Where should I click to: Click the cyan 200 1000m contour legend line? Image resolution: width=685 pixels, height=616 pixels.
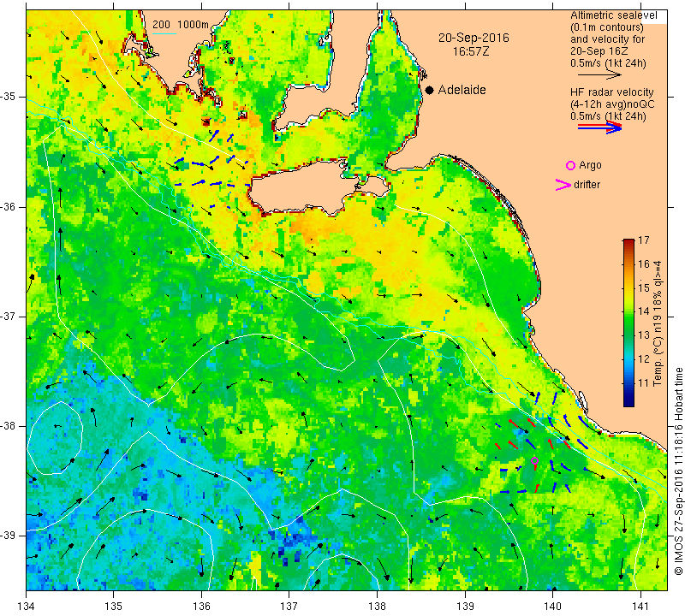[164, 33]
